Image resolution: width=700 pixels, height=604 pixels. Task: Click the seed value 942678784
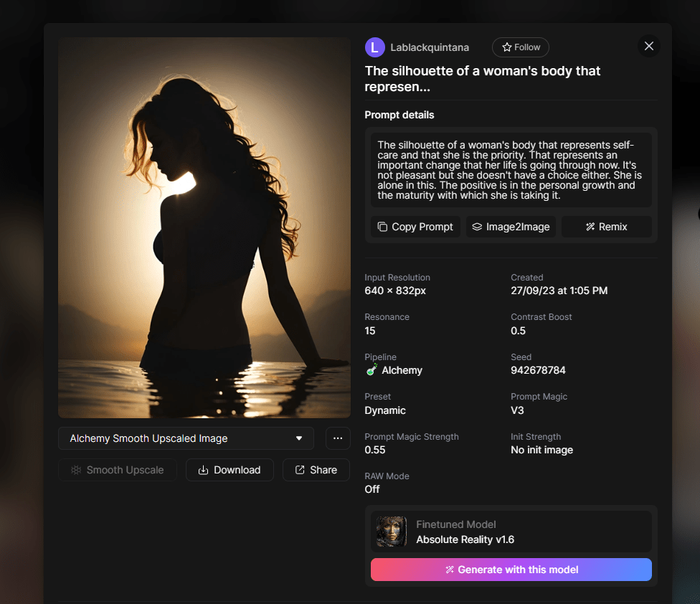pos(538,370)
